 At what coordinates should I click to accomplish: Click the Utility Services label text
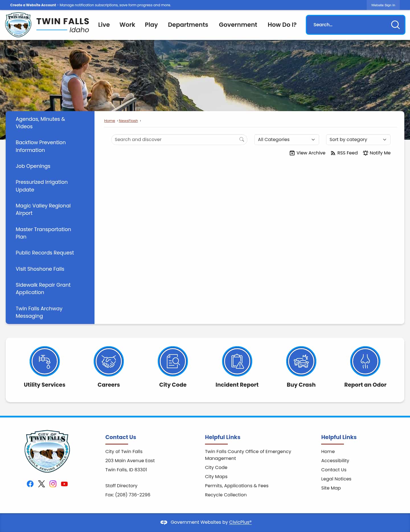click(45, 385)
